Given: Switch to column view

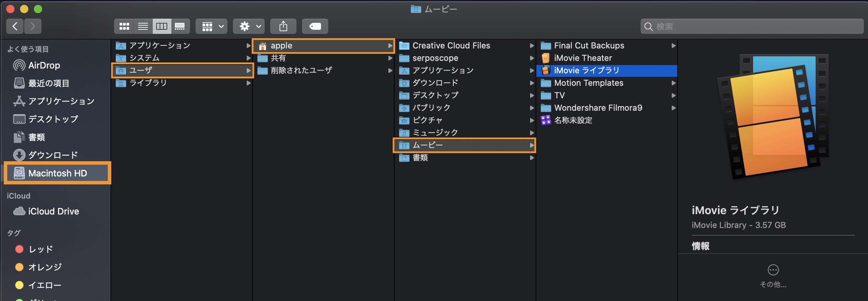Looking at the screenshot, I should [162, 26].
